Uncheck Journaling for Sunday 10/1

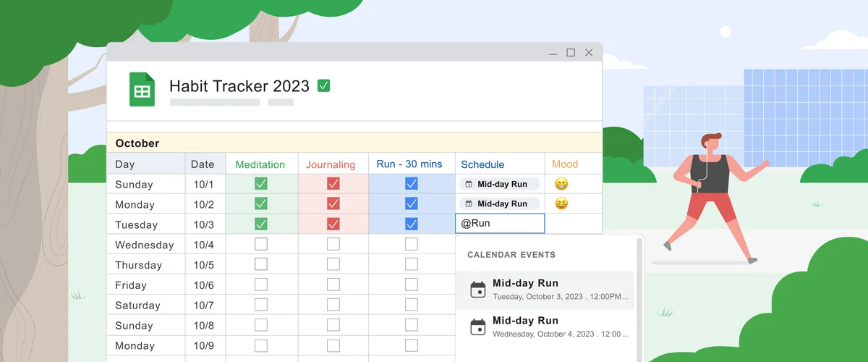coord(333,184)
